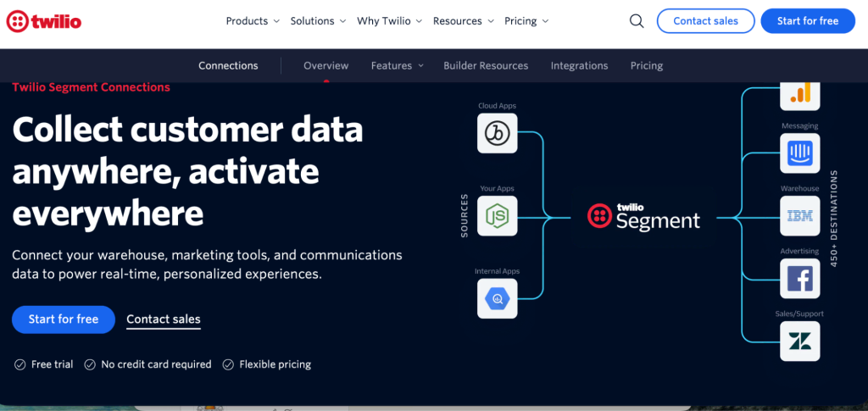
Task: Click the Twilio Segment Connections text
Action: (x=91, y=87)
